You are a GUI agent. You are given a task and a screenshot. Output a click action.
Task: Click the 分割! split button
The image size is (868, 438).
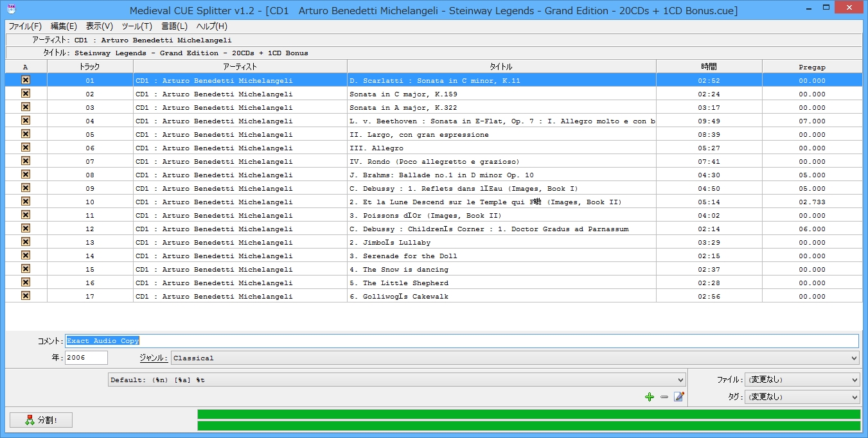pyautogui.click(x=41, y=420)
